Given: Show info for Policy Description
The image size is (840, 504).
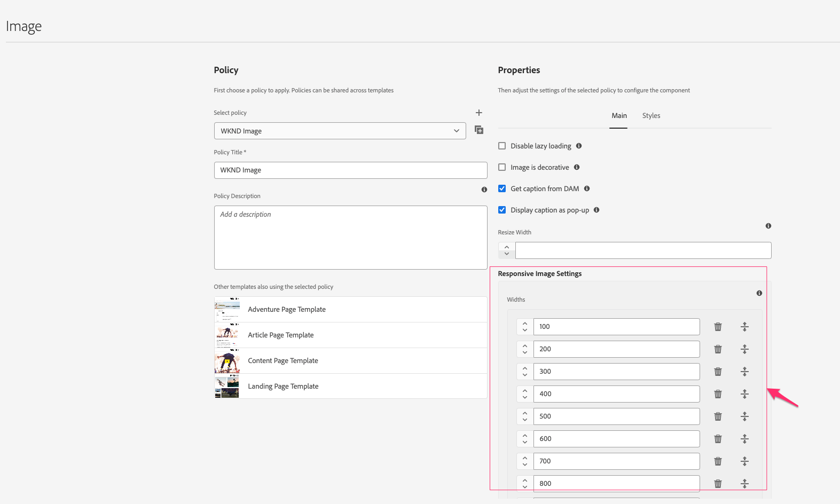Looking at the screenshot, I should (x=484, y=190).
